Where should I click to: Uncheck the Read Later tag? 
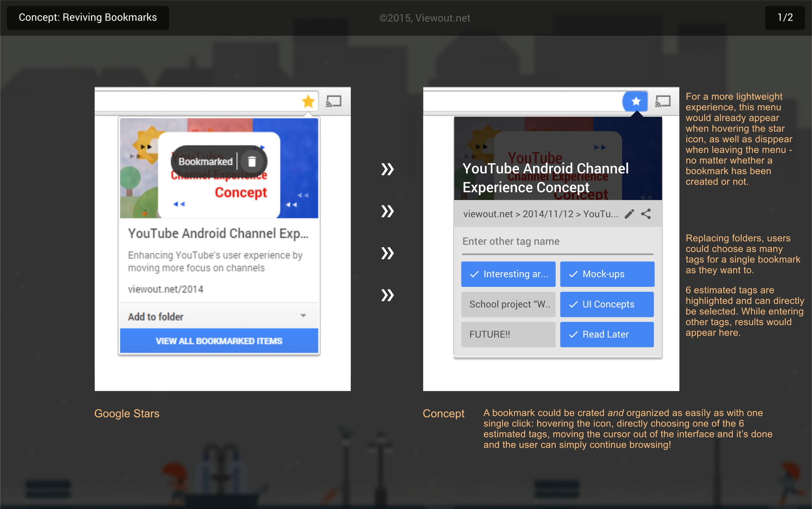(607, 334)
